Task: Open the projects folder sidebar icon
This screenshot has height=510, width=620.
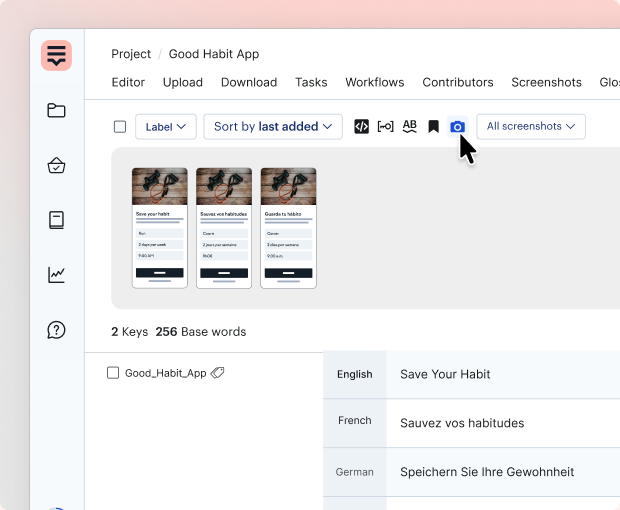Action: 56,110
